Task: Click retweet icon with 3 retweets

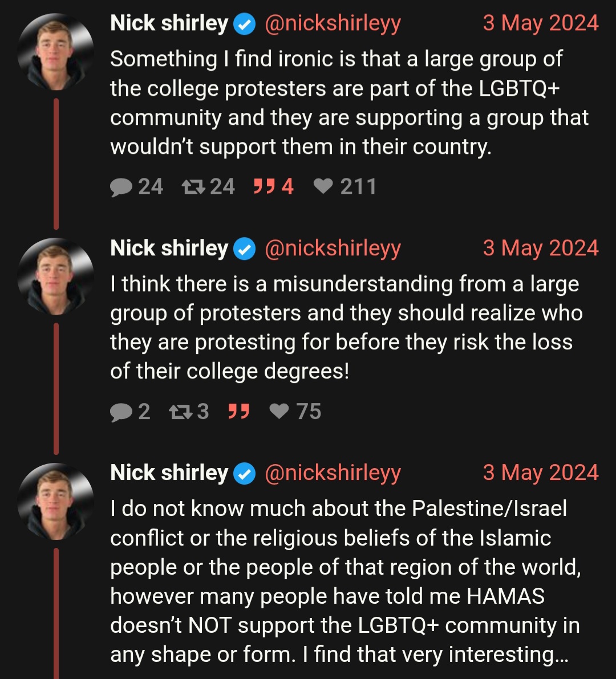Action: pos(180,412)
